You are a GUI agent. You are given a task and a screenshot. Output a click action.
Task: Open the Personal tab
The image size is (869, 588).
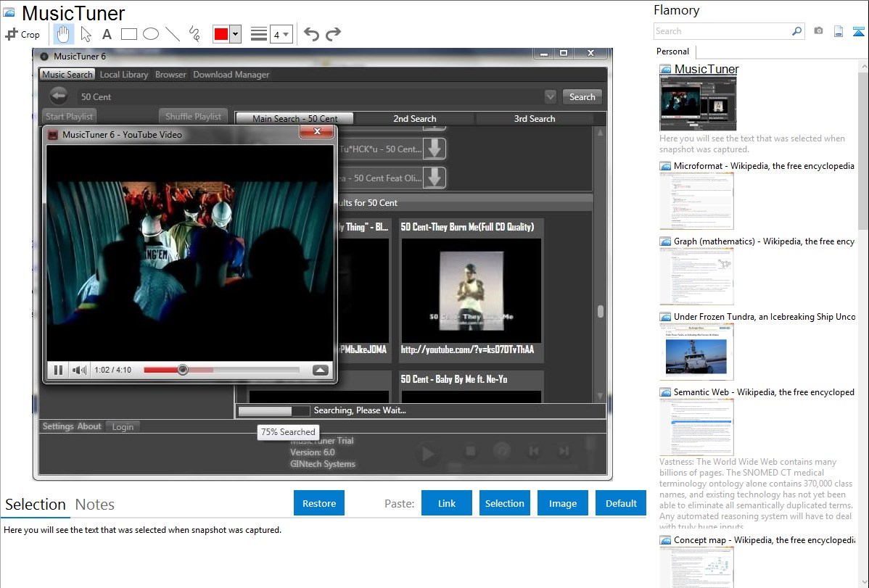(673, 51)
